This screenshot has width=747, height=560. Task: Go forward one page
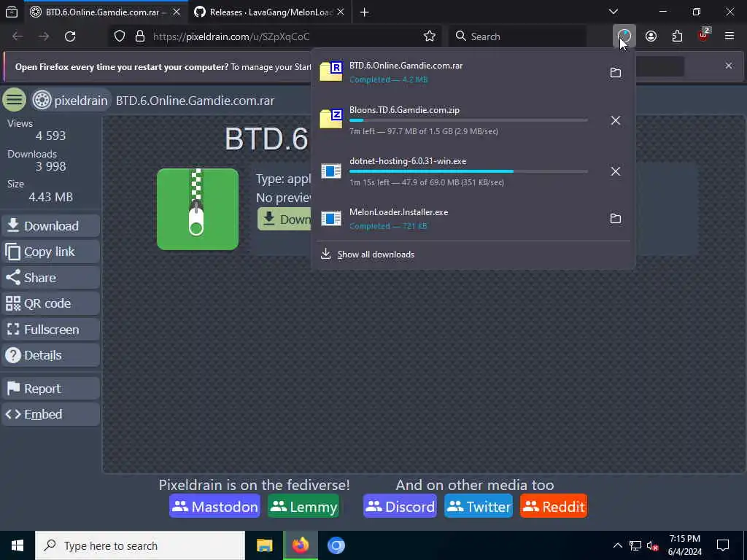coord(44,36)
